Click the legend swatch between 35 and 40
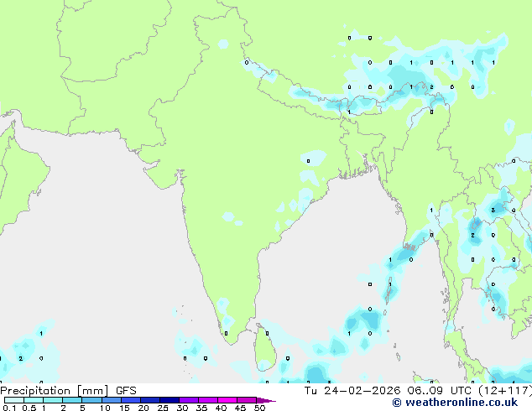Screen dimensions: 532x411 [x=207, y=400]
